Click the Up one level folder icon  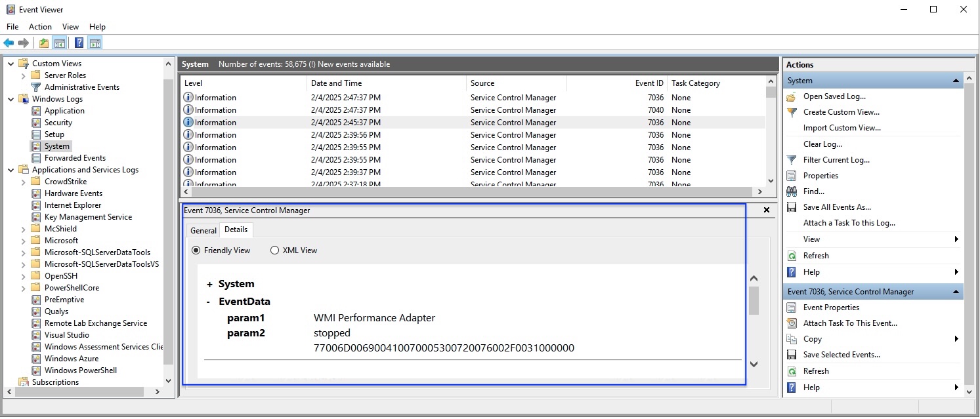43,43
